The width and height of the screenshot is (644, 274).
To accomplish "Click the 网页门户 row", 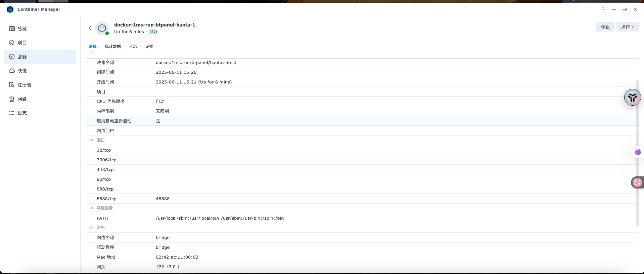I will coord(362,131).
